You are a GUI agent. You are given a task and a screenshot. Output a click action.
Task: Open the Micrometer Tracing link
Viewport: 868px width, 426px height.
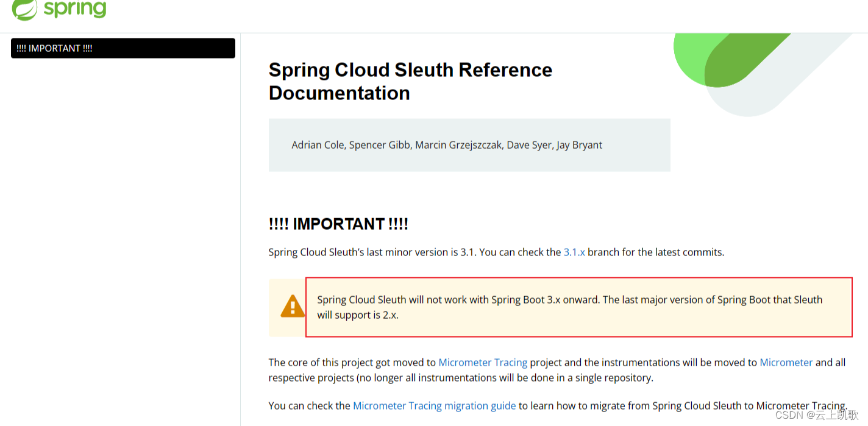click(x=483, y=362)
